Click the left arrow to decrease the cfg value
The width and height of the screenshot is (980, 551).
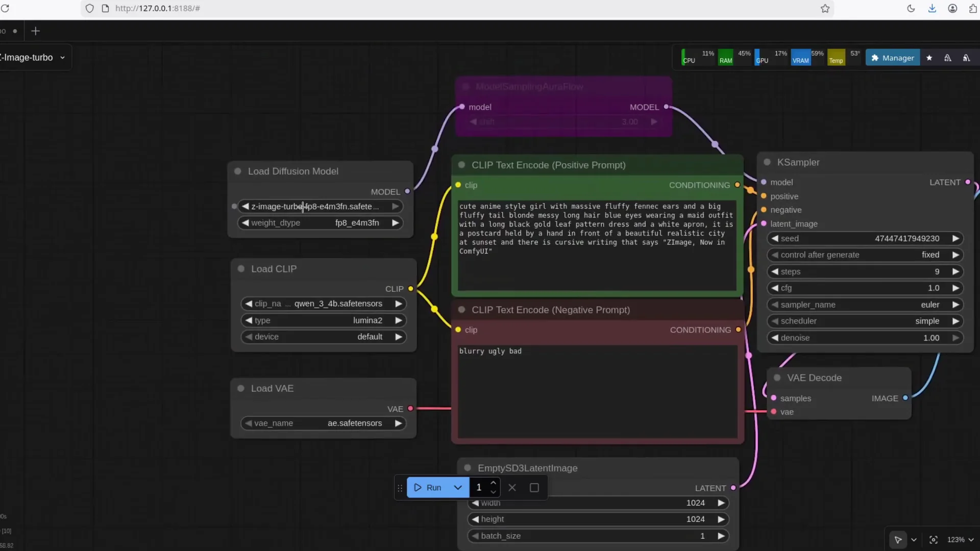pyautogui.click(x=775, y=288)
